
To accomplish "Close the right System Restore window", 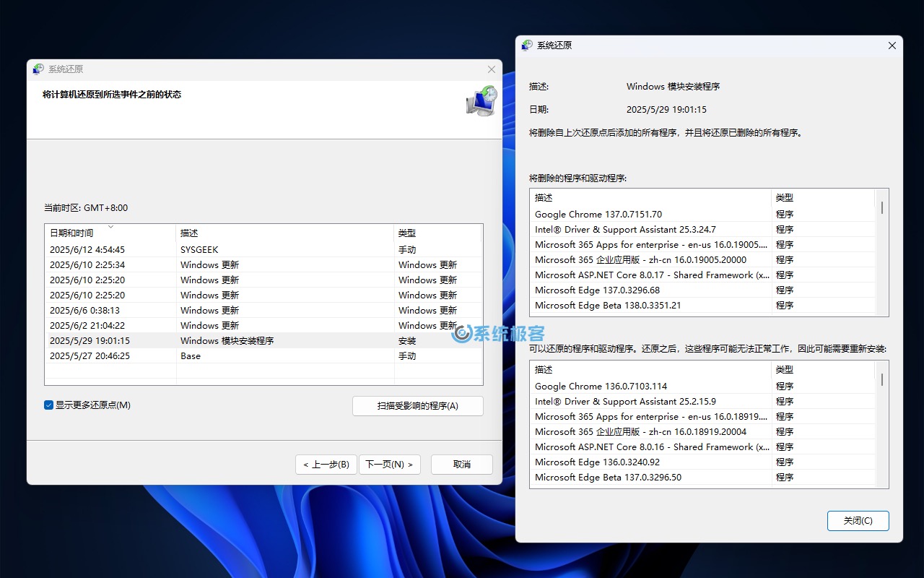I will tap(892, 46).
